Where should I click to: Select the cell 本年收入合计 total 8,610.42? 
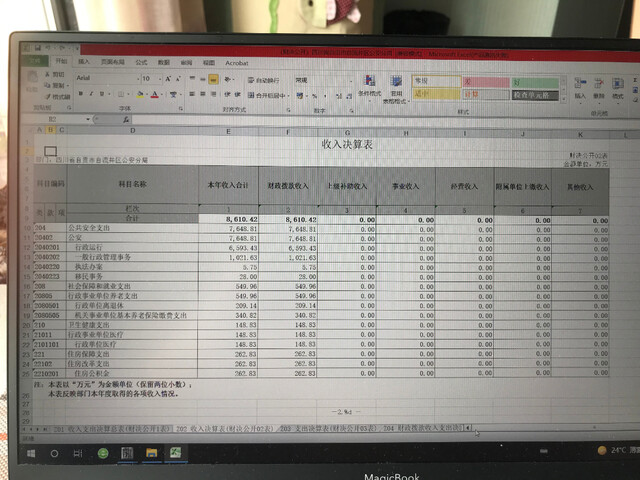[x=230, y=218]
